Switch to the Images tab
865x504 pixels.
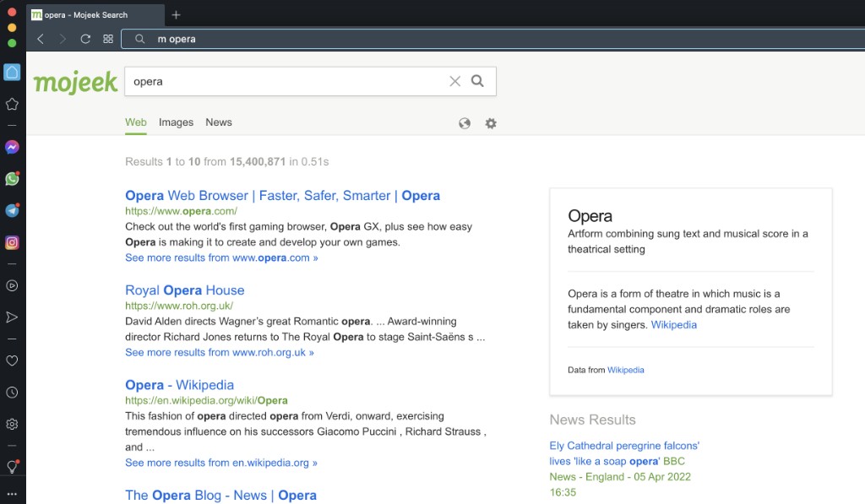[176, 122]
